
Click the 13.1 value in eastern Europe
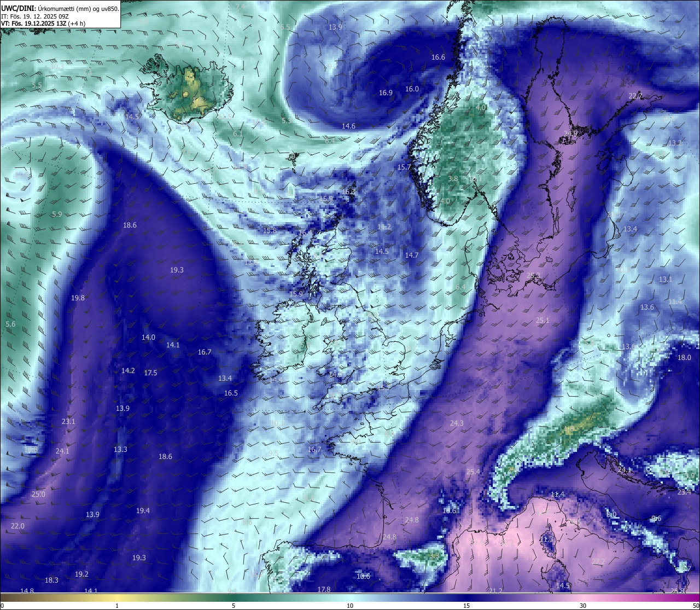pos(666,280)
